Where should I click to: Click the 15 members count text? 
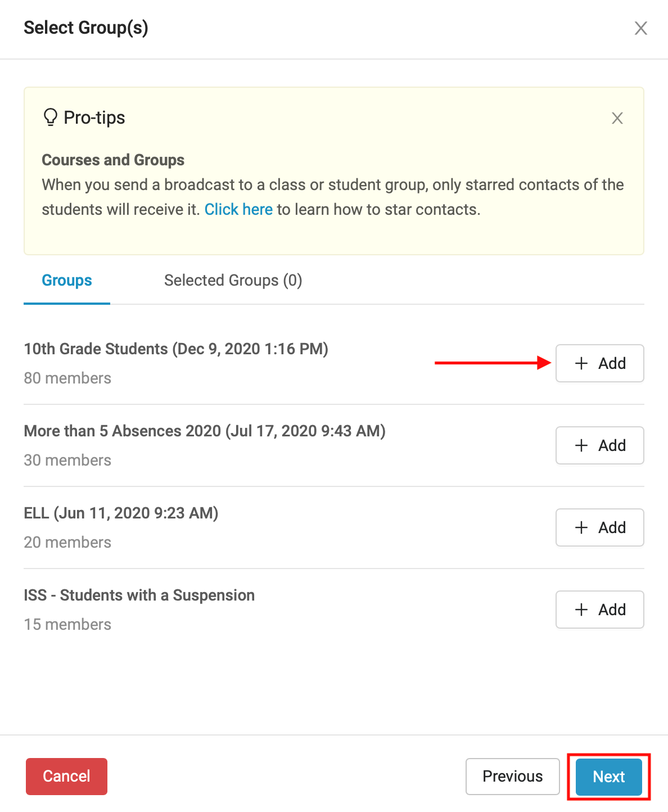[67, 625]
